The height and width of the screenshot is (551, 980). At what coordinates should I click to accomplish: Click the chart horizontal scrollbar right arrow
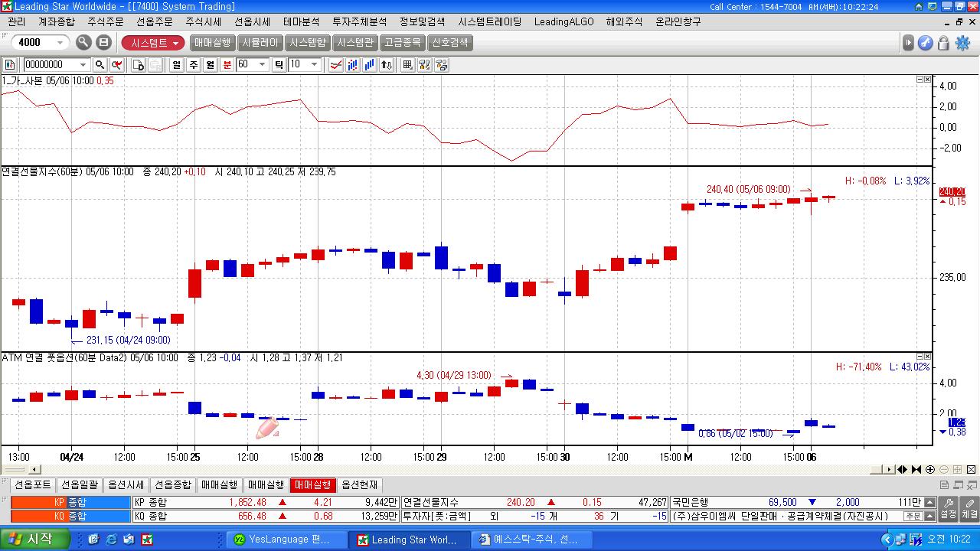tap(890, 470)
